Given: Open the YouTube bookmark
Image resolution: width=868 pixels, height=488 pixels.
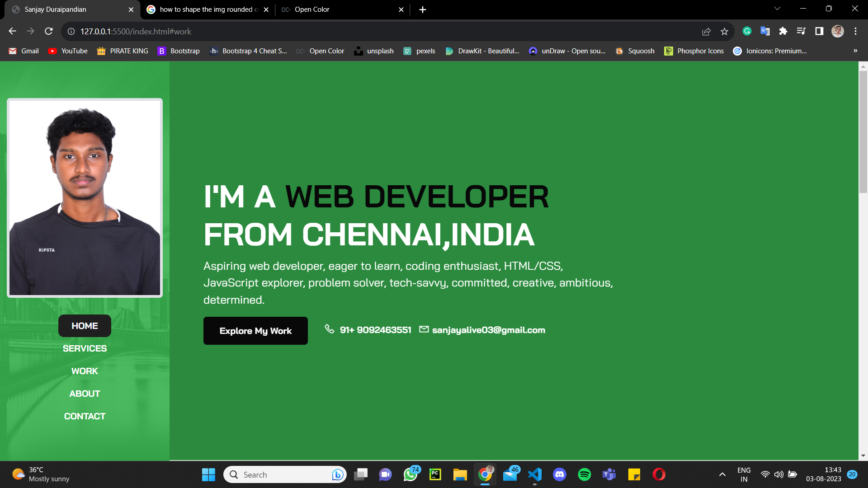Looking at the screenshot, I should 68,51.
